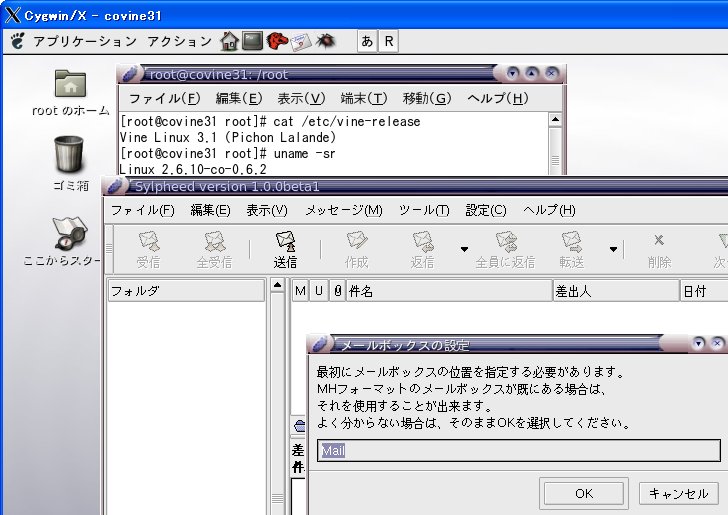Expand the 転送 (Forward) dropdown arrow

coord(613,249)
